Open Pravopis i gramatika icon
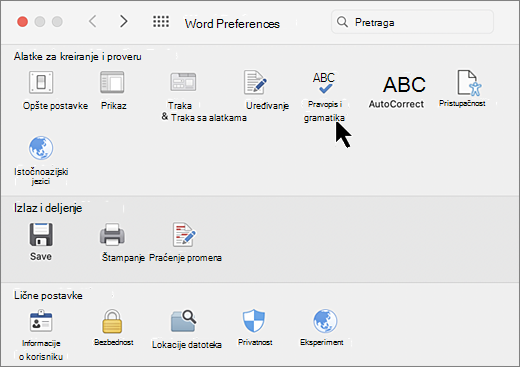 pos(324,83)
